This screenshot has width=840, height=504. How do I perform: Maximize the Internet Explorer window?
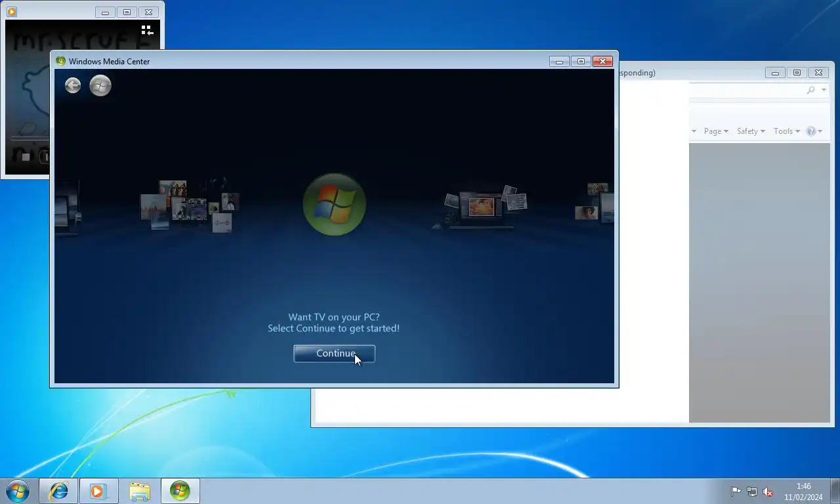[797, 73]
